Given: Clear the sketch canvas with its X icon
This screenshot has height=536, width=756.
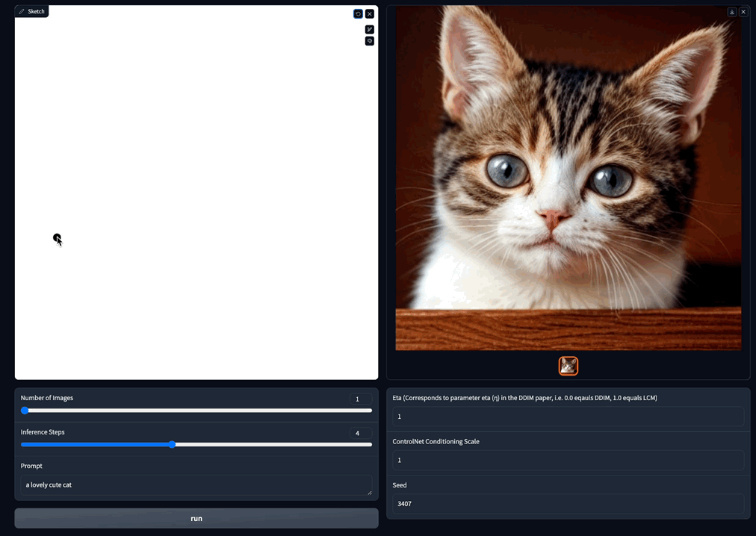Looking at the screenshot, I should click(370, 14).
